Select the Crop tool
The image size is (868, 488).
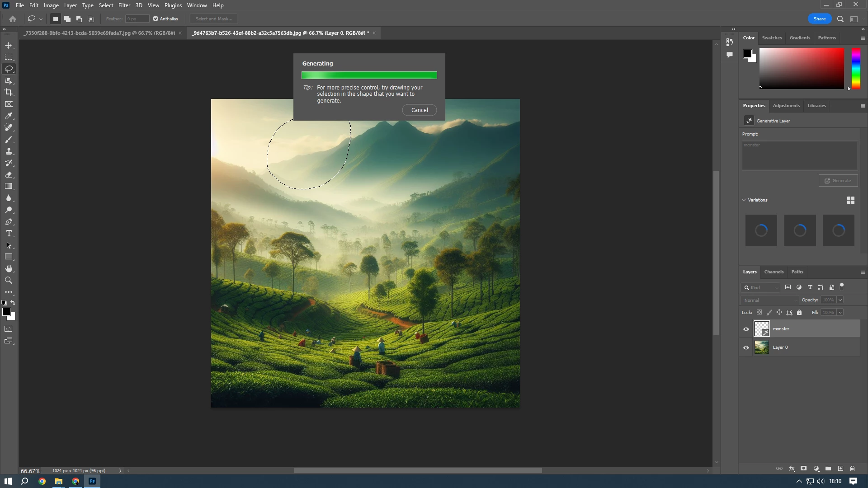pyautogui.click(x=9, y=92)
